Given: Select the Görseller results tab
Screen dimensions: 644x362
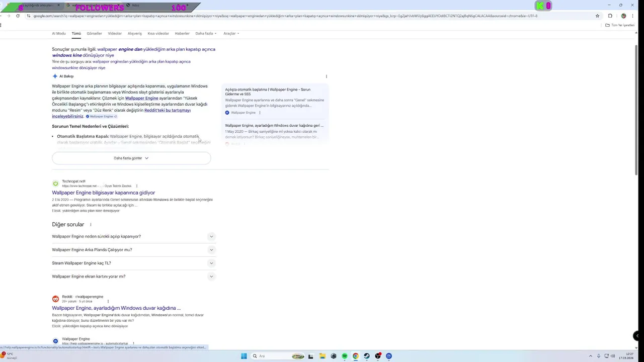Looking at the screenshot, I should coord(94,34).
